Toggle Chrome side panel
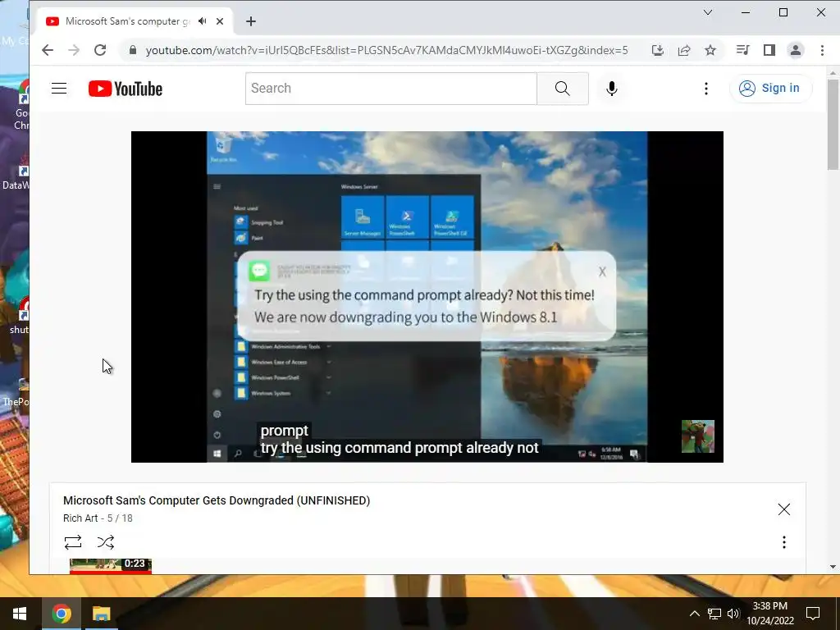 pos(769,50)
